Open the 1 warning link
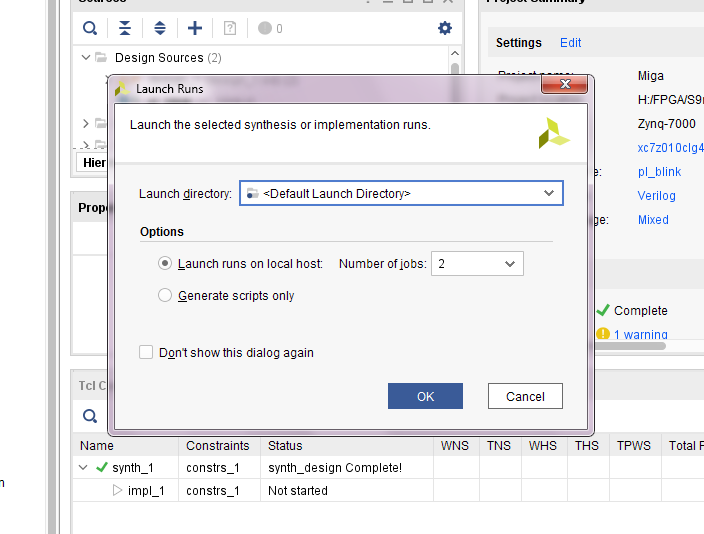This screenshot has height=534, width=704. pos(640,334)
